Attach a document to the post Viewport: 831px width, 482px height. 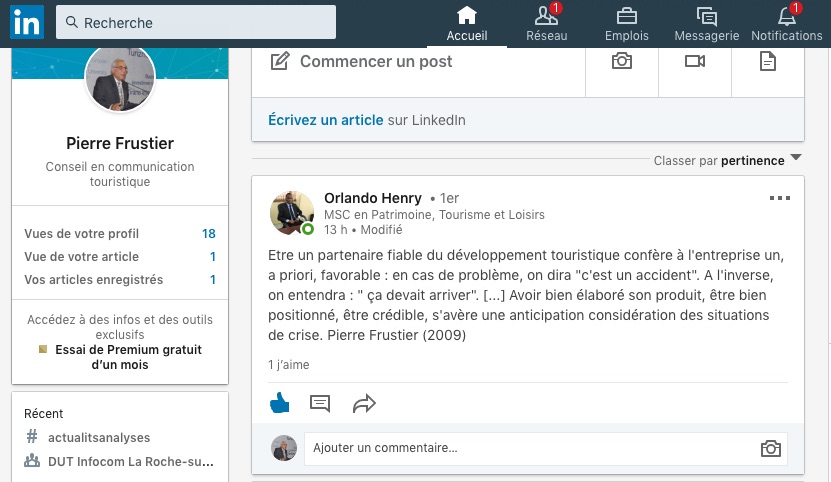pyautogui.click(x=768, y=61)
